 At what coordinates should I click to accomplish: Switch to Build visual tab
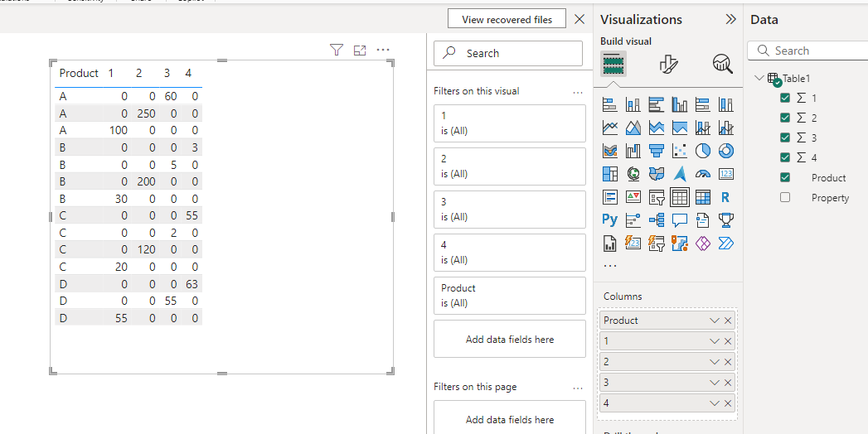tap(613, 64)
